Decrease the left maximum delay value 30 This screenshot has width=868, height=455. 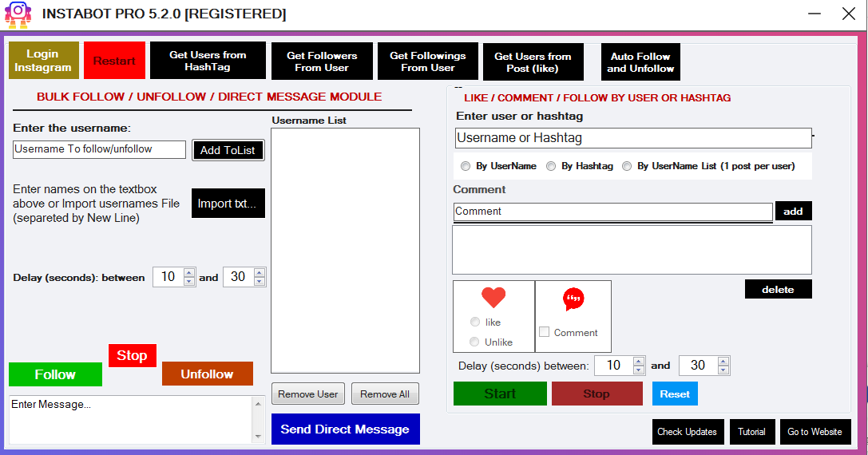[x=259, y=281]
